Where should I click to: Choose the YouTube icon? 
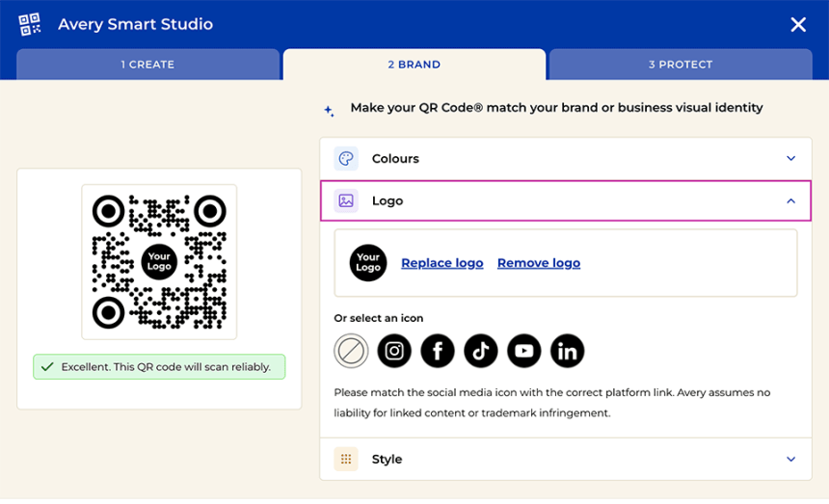tap(524, 351)
